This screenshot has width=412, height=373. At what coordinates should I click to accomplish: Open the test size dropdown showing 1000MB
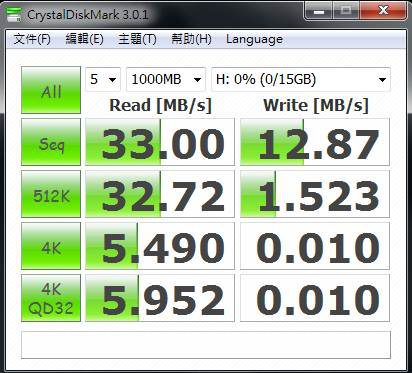[x=166, y=79]
